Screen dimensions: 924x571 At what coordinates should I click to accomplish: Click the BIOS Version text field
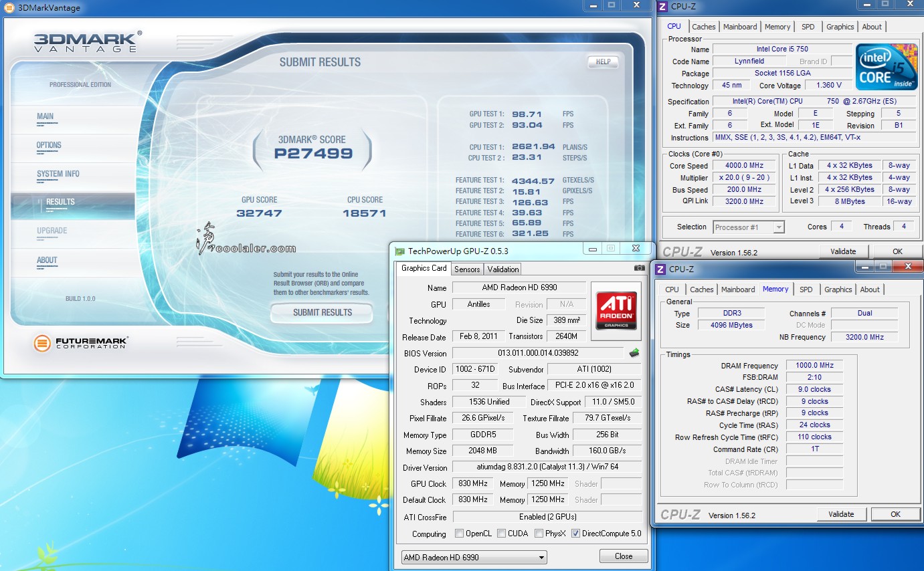coord(539,353)
